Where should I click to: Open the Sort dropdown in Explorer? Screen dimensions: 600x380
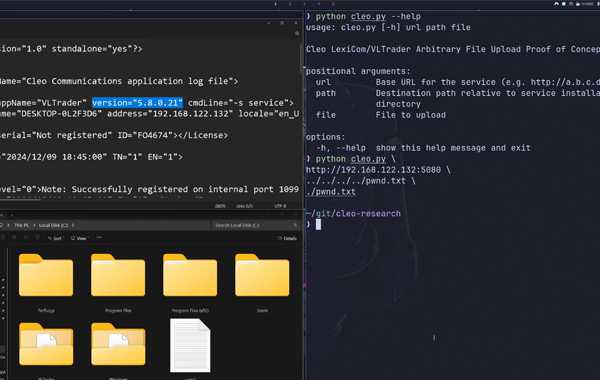coord(56,238)
